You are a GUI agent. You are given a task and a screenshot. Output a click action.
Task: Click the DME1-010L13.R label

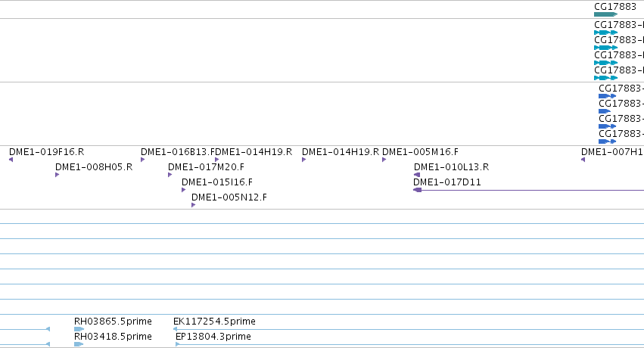click(451, 167)
